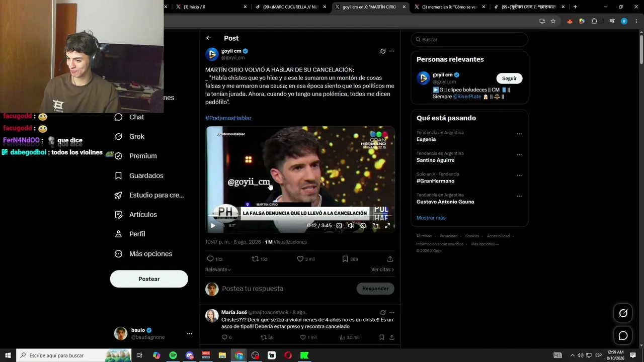Open more options for Eugenia trend
The width and height of the screenshot is (644, 362).
coord(519,134)
